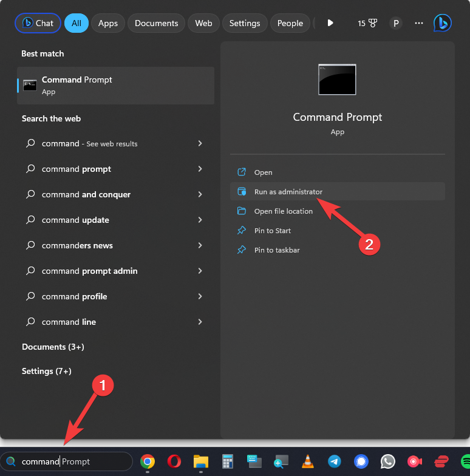Viewport: 470px width, 476px height.
Task: Expand the 'command update' suggestion chevron
Action: pos(200,220)
